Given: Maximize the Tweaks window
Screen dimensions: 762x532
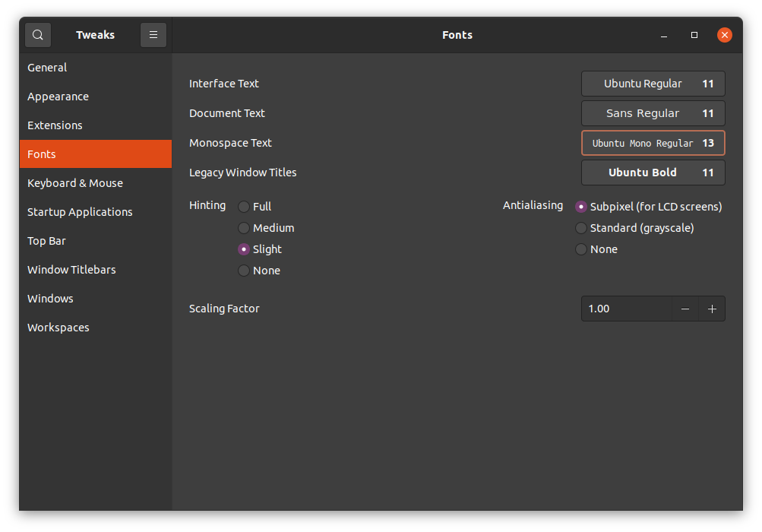Looking at the screenshot, I should (694, 35).
